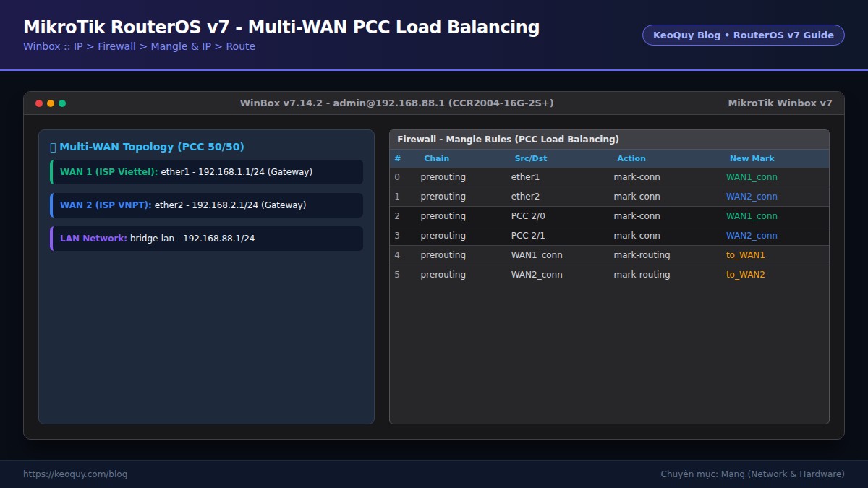The height and width of the screenshot is (488, 868).
Task: Click the PCC 2/0 cell
Action: [x=528, y=216]
